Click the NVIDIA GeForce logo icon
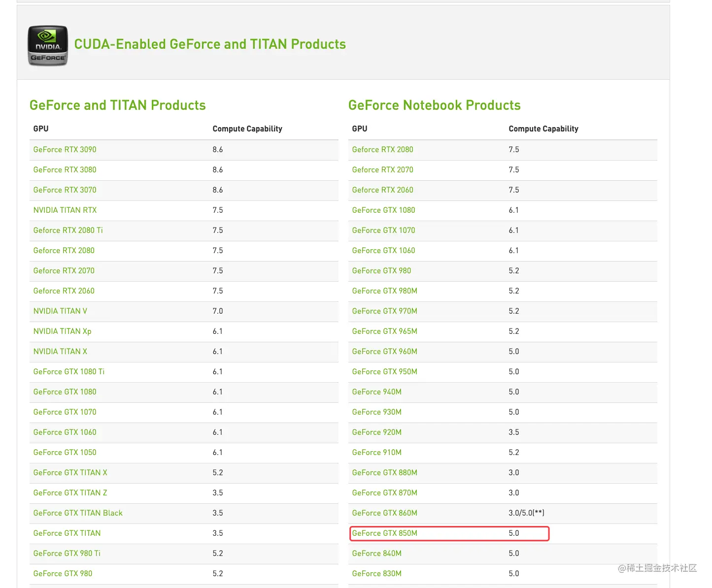Image resolution: width=712 pixels, height=588 pixels. pyautogui.click(x=48, y=45)
